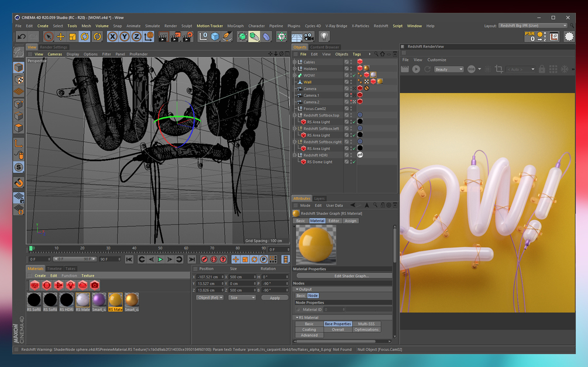Open the MoGraph menu

pos(235,26)
